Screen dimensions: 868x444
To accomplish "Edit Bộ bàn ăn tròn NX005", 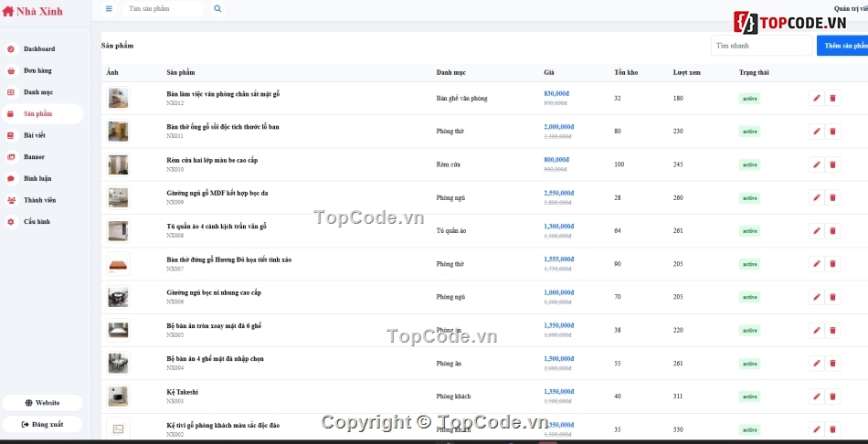I will (816, 331).
